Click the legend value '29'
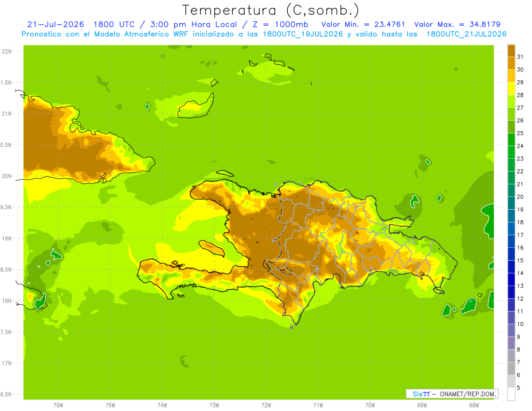The width and height of the screenshot is (532, 411). coord(520,82)
